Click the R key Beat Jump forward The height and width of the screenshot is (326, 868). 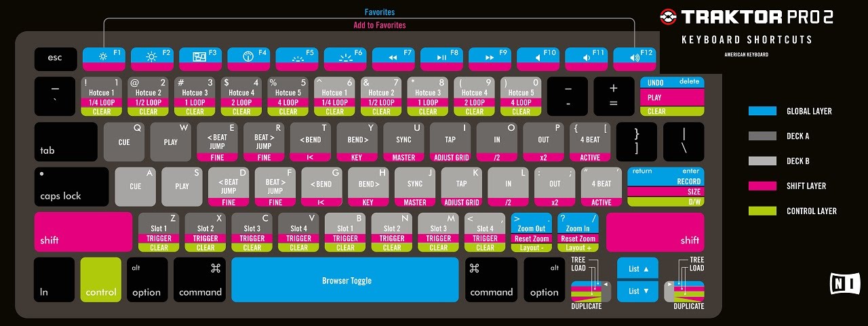264,142
